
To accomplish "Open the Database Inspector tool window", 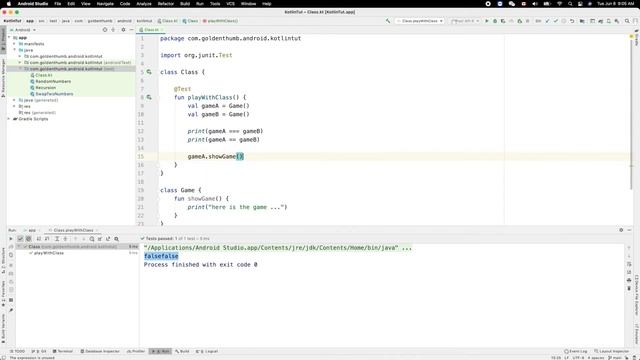I will 100,351.
